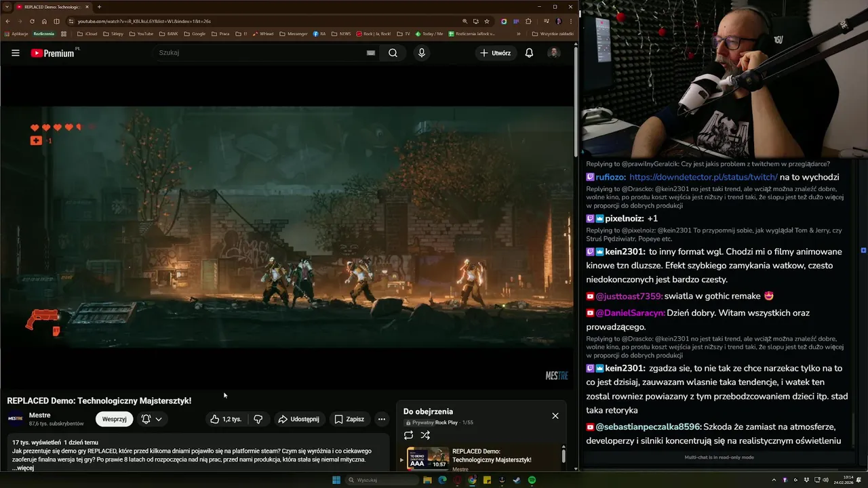868x488 pixels.
Task: Click the address bar URL
Action: (x=144, y=21)
